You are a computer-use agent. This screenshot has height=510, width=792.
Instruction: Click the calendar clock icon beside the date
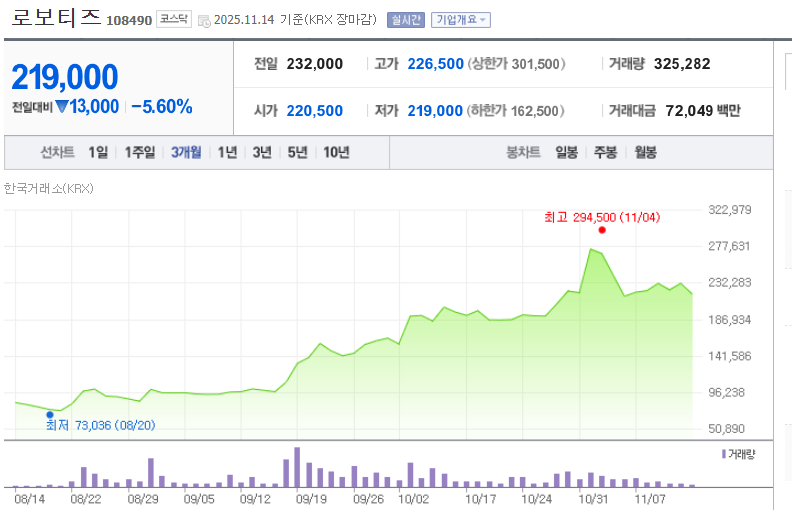click(x=204, y=21)
